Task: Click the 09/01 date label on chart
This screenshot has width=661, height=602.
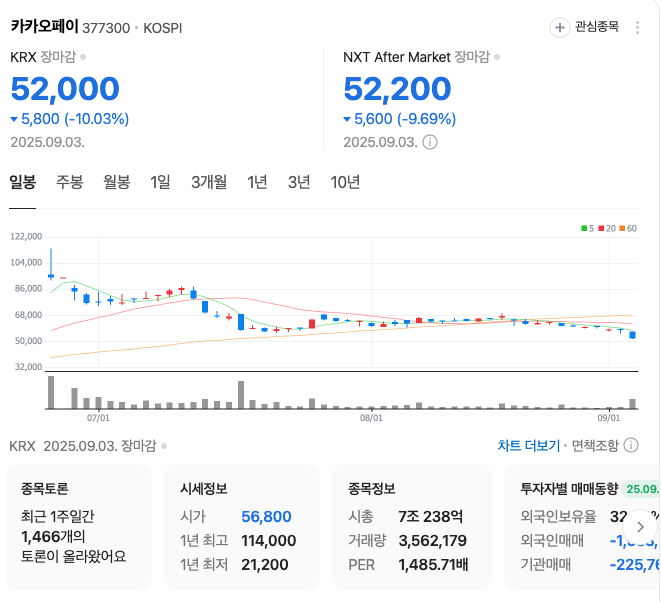Action: 609,418
